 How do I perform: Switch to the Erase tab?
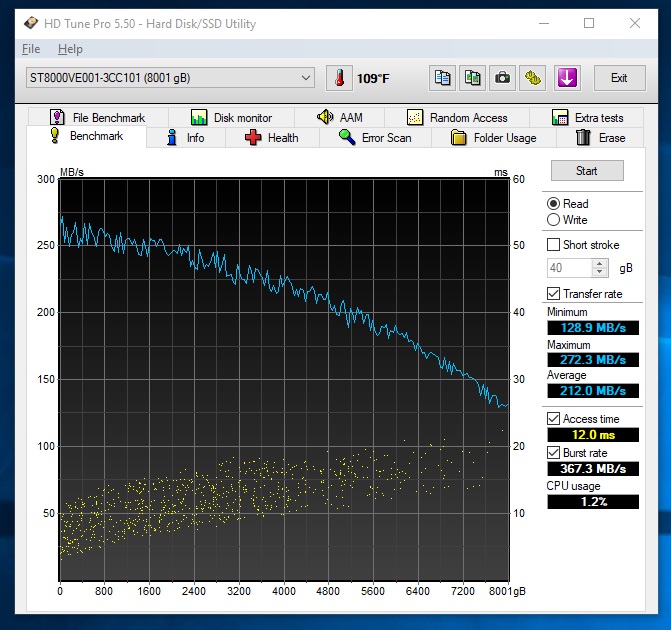(601, 138)
